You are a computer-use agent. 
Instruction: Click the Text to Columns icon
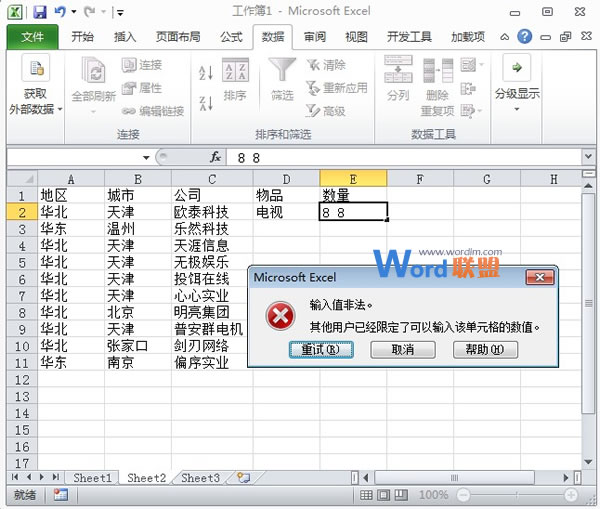pyautogui.click(x=398, y=69)
